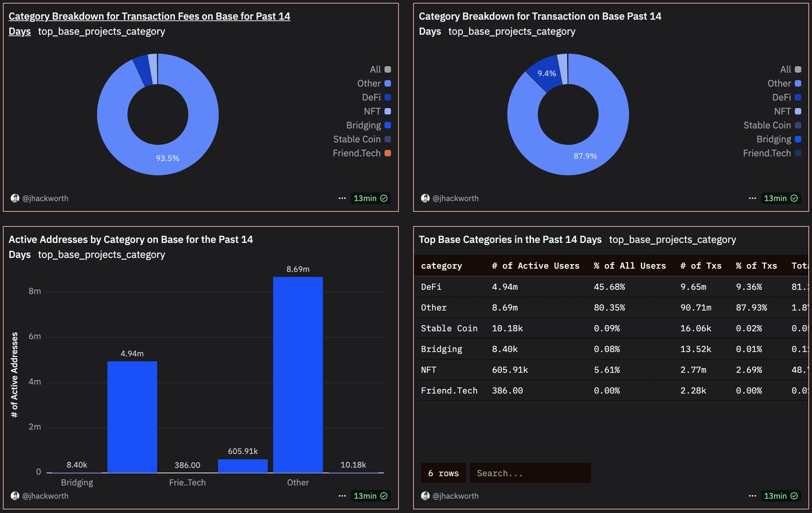This screenshot has height=513, width=812.
Task: Click Stable Coin color swatch in Fees legend
Action: pos(388,139)
